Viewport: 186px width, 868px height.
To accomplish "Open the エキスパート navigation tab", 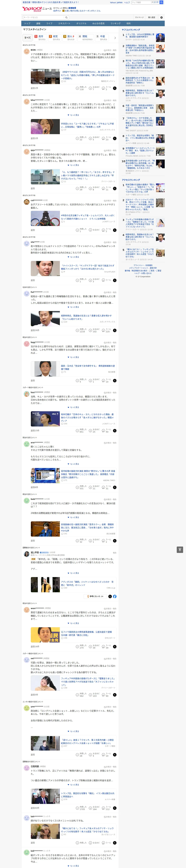I will coord(64,24).
